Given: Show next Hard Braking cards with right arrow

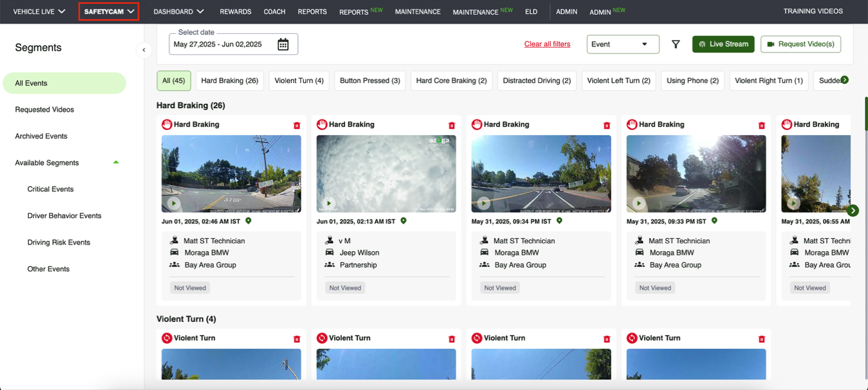Looking at the screenshot, I should [x=853, y=211].
